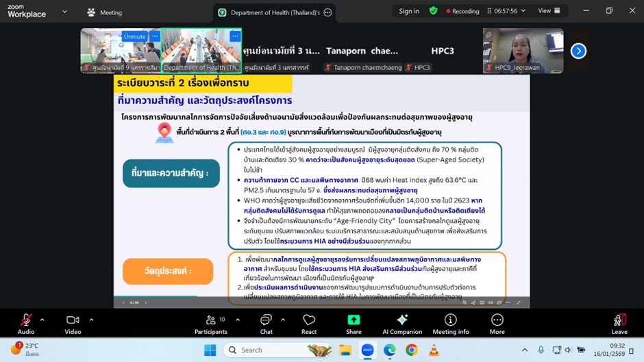Viewport: 644px width, 362px height.
Task: Expand audio settings arrow beside Audio
Action: coord(42,320)
